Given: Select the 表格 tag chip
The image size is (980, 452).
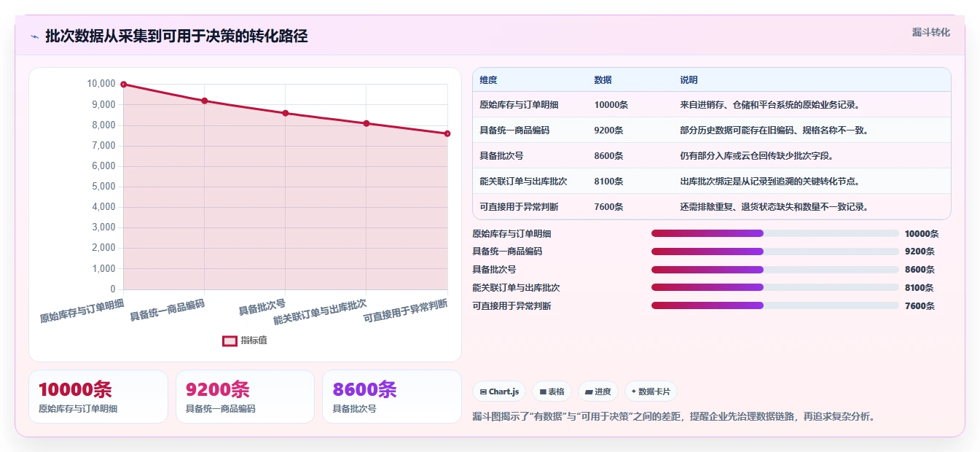Looking at the screenshot, I should (552, 391).
